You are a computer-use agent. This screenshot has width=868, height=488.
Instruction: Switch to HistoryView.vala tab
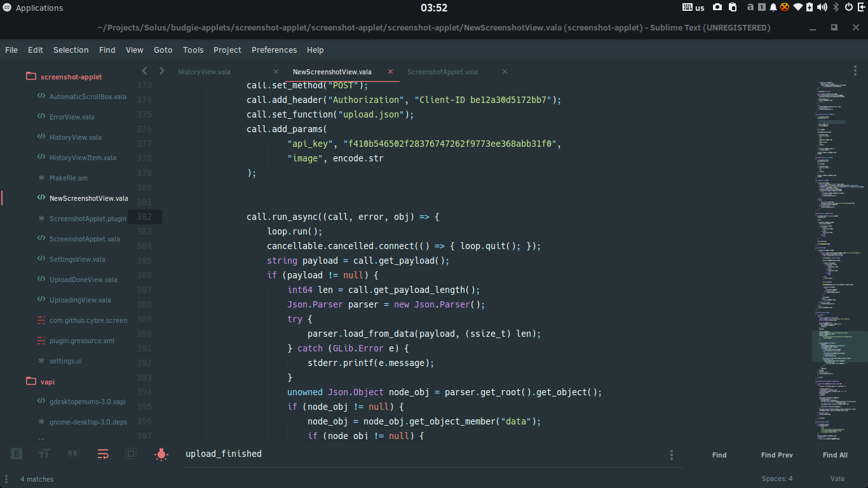pos(205,72)
